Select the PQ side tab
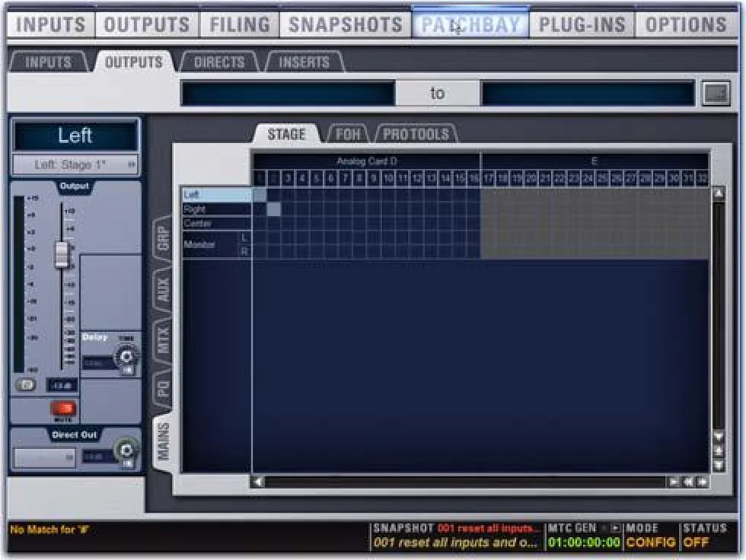This screenshot has width=746, height=560. pos(163,389)
